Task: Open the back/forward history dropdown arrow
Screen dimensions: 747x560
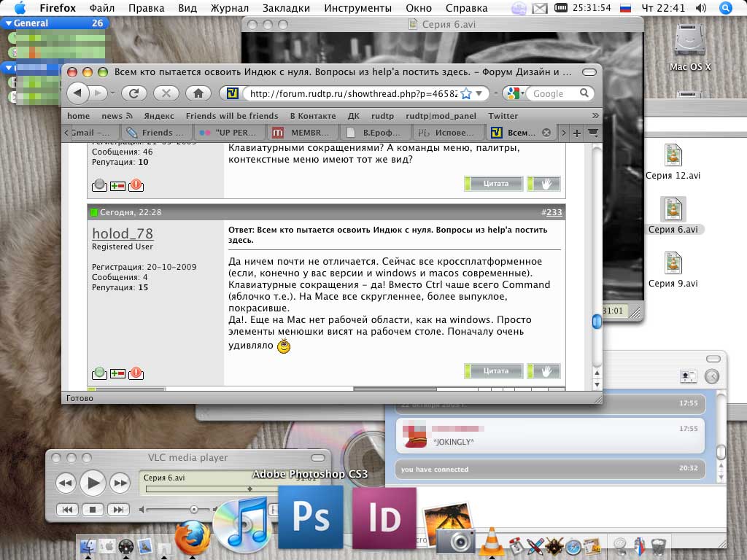Action: click(113, 93)
